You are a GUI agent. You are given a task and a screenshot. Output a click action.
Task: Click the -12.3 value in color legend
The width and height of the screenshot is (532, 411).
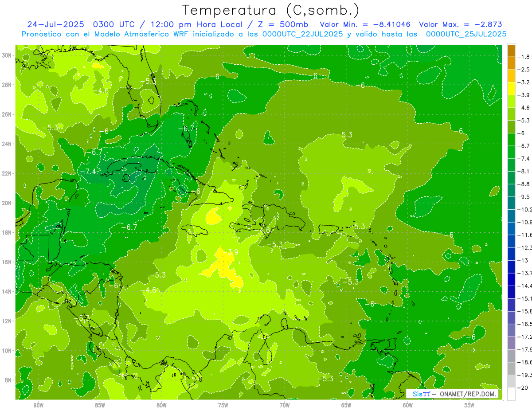525,247
